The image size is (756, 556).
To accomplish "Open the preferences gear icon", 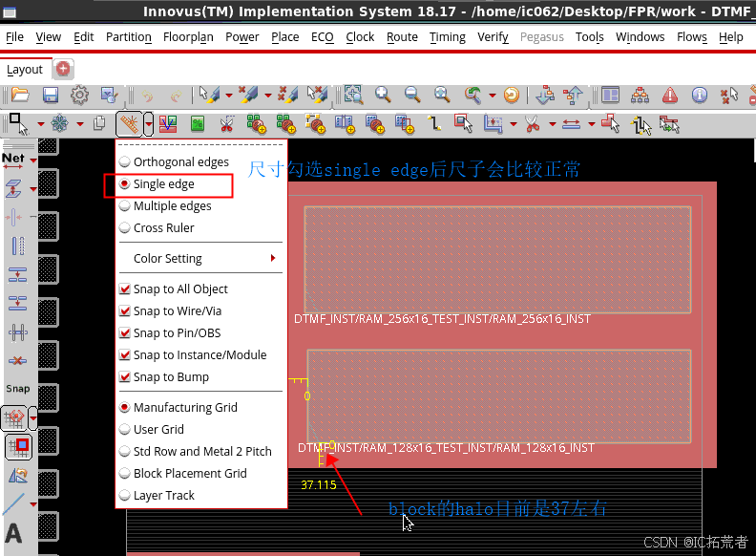I will point(79,95).
